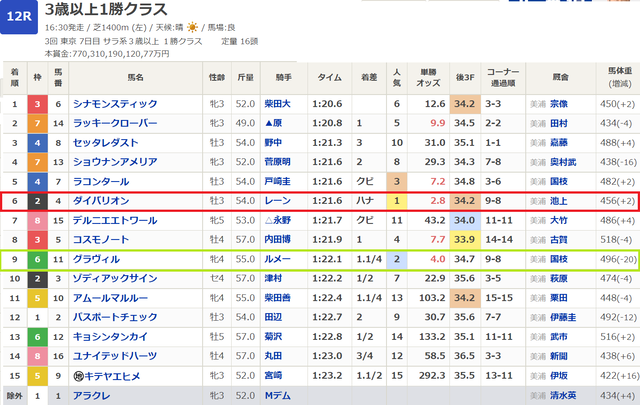Open trainer 宗像 stable page

coord(559,104)
